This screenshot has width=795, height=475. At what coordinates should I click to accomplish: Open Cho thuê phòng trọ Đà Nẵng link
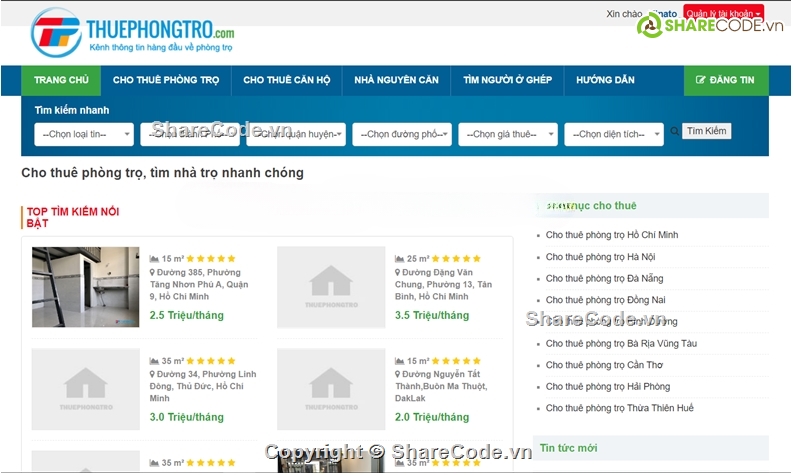tap(604, 278)
